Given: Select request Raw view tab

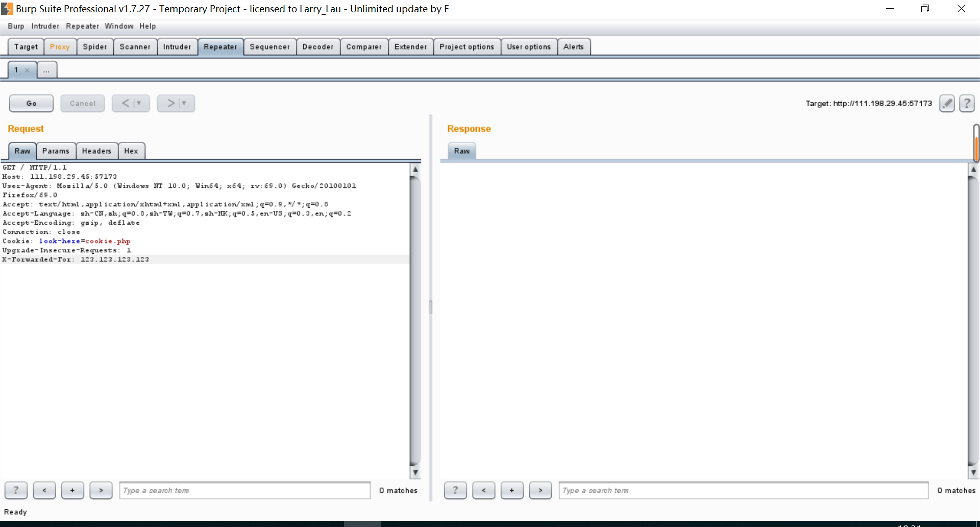Looking at the screenshot, I should point(22,151).
